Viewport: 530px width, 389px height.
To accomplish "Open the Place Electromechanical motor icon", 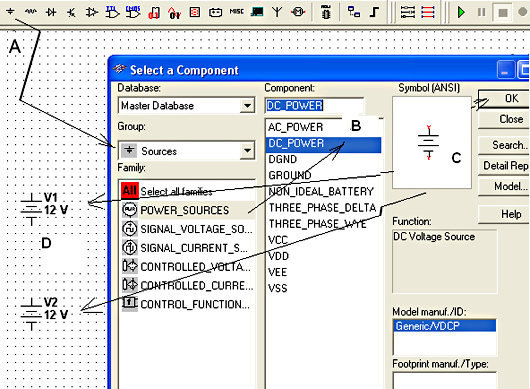I will pyautogui.click(x=298, y=12).
